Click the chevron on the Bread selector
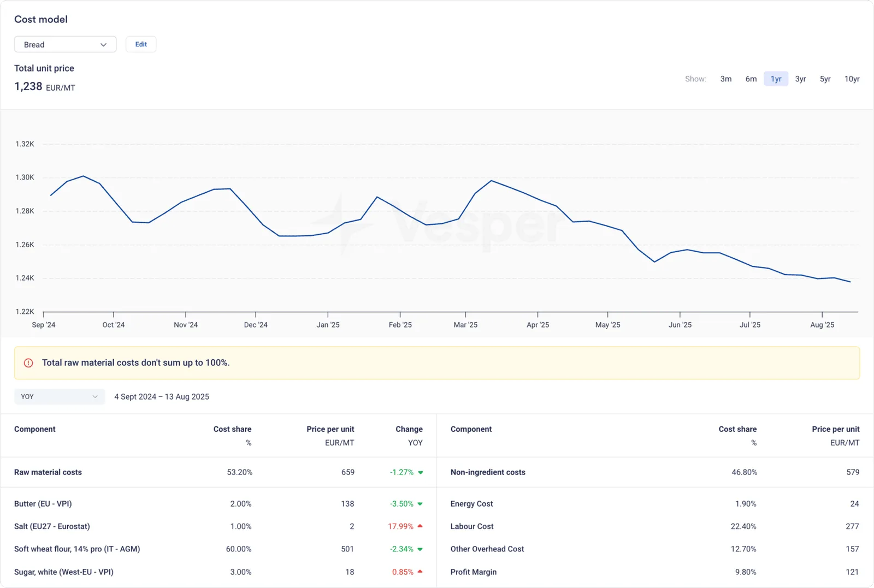The image size is (874, 588). (103, 45)
